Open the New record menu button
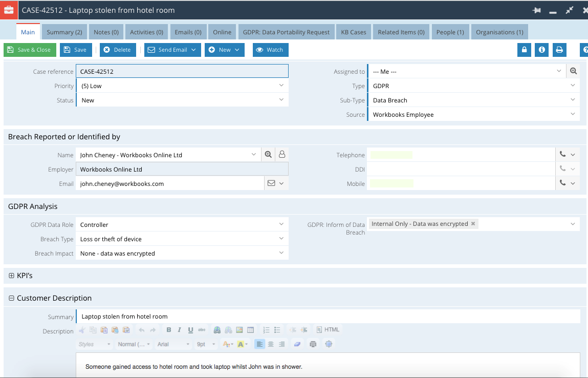This screenshot has height=378, width=588. coord(225,50)
